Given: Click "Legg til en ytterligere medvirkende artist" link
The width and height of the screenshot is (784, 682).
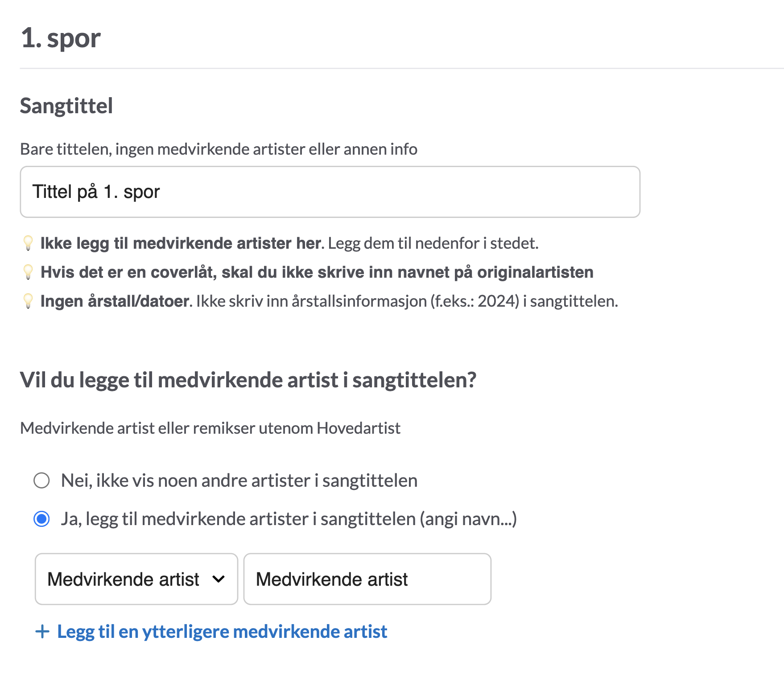Looking at the screenshot, I should click(x=222, y=632).
